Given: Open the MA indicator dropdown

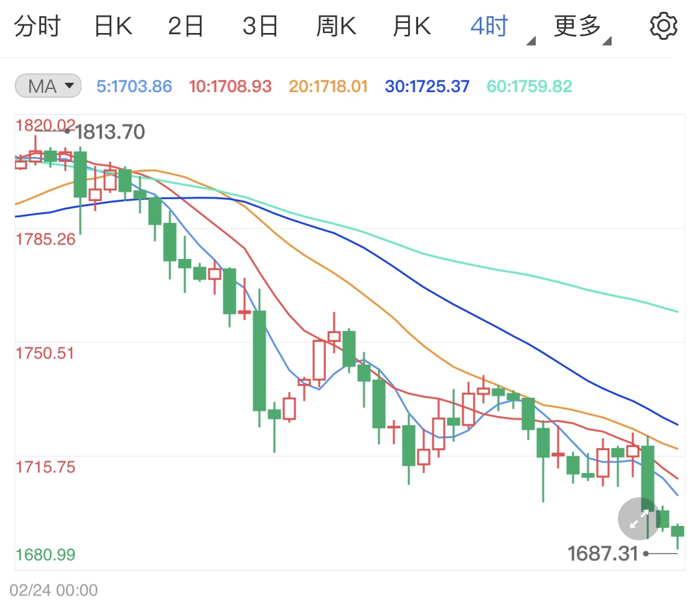Looking at the screenshot, I should (x=48, y=86).
